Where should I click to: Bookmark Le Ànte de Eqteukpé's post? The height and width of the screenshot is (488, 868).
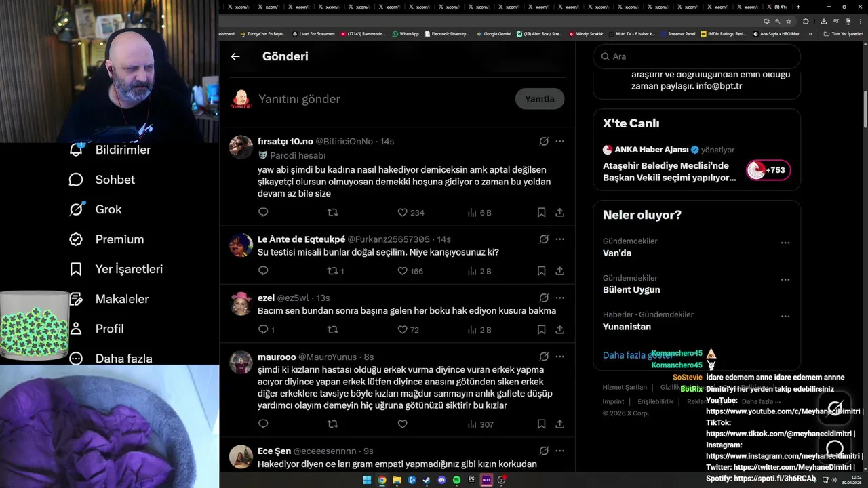pyautogui.click(x=541, y=271)
